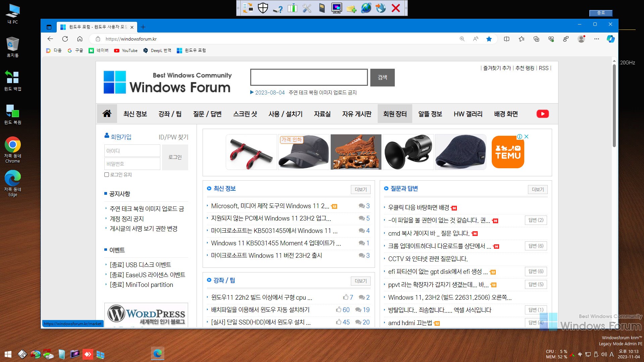
Task: Click the YouTube icon in site navigation
Action: tap(543, 114)
